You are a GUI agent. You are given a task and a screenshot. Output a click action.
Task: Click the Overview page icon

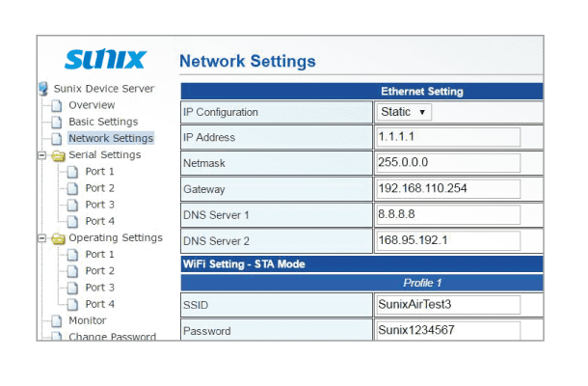pyautogui.click(x=57, y=105)
